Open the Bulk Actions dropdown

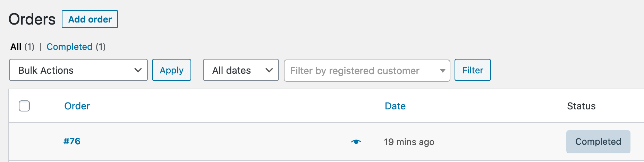[x=78, y=70]
